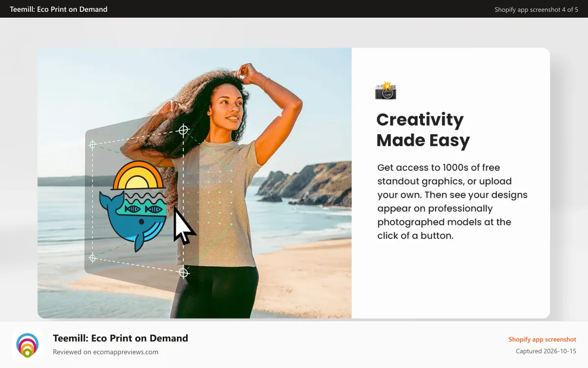Click the orange "Shopify app screenshot" label
Screen dimensions: 588x368
[x=542, y=339]
